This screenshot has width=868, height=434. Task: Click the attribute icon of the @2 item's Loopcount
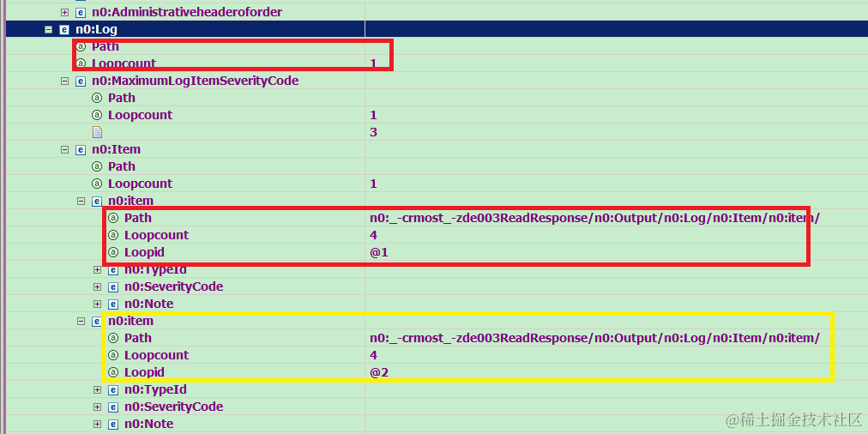pyautogui.click(x=113, y=355)
